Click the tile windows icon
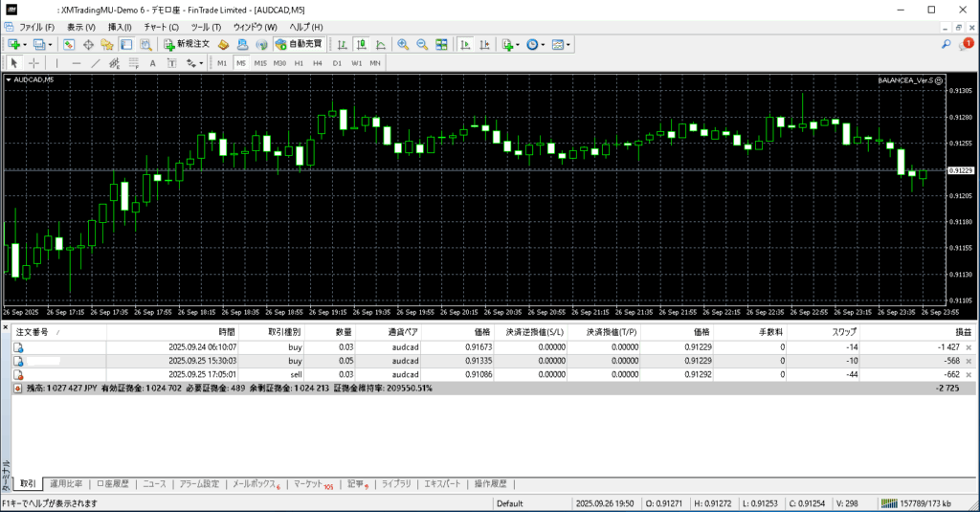Screen dimensions: 980x512 click(x=441, y=44)
